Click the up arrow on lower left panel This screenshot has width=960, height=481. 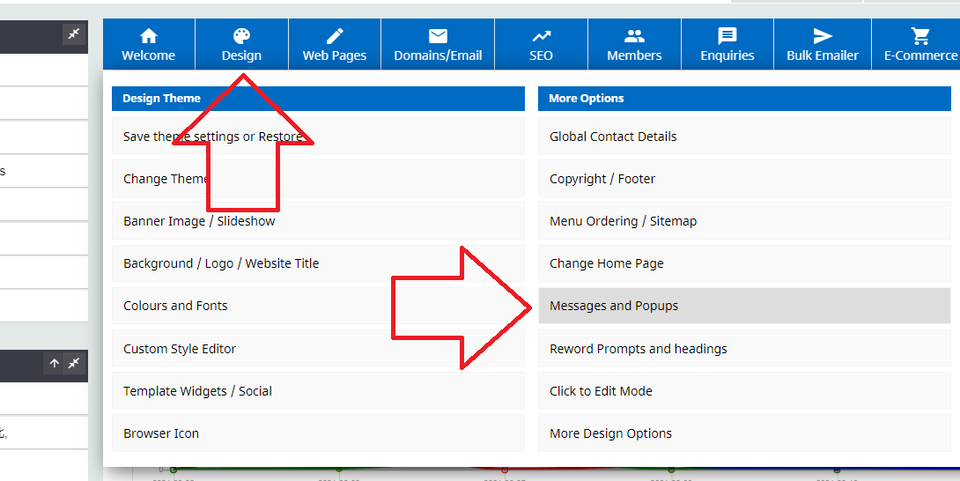point(54,364)
